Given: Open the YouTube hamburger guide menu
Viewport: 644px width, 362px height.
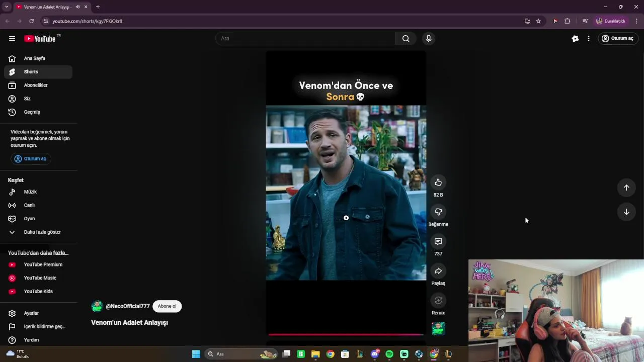Looking at the screenshot, I should 12,39.
